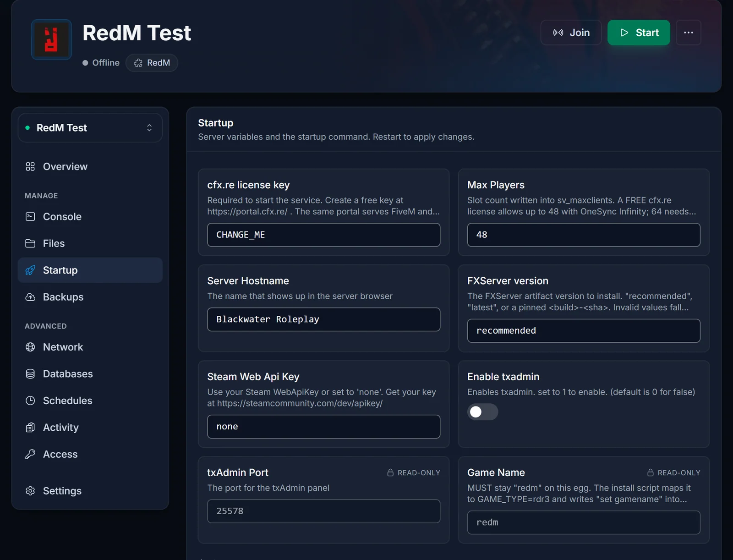Open the Access page
733x560 pixels.
(x=90, y=454)
